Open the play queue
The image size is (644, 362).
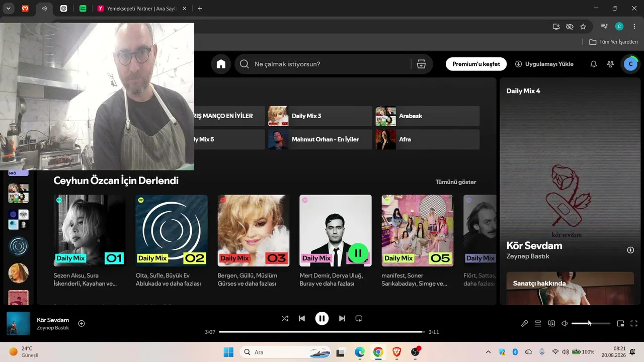coord(538,324)
